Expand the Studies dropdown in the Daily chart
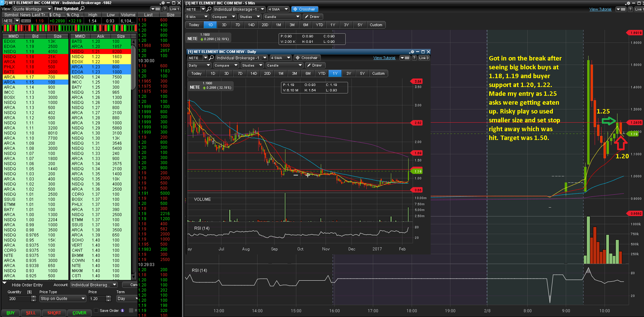The width and height of the screenshot is (644, 317). [x=252, y=65]
